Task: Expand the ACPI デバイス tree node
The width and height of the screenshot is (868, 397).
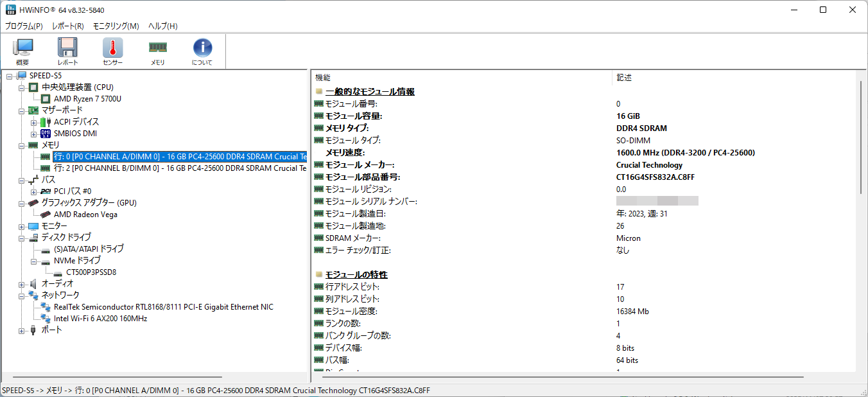Action: tap(34, 122)
